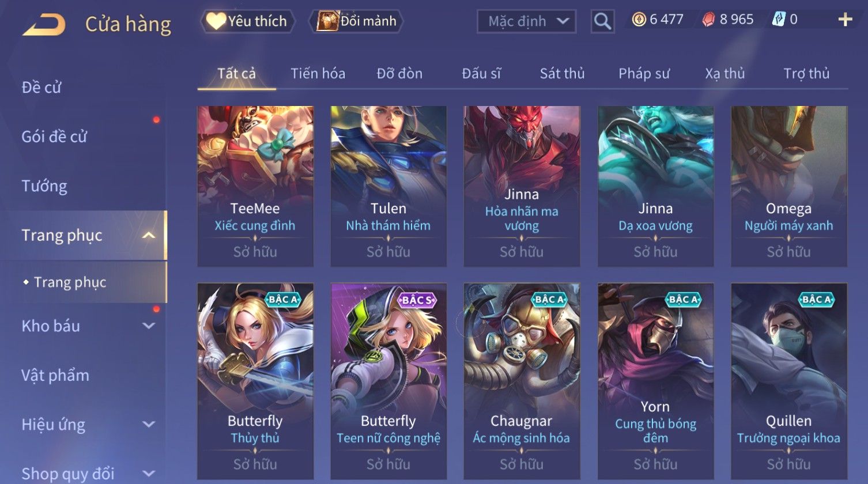868x484 pixels.
Task: Collapse the Trang phục sidebar section
Action: (x=149, y=235)
